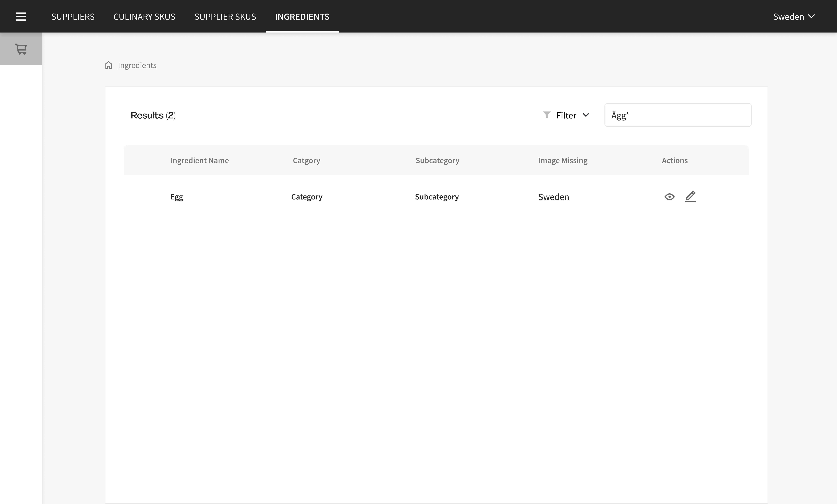Viewport: 837px width, 504px height.
Task: Click the home breadcrumb icon
Action: click(108, 65)
